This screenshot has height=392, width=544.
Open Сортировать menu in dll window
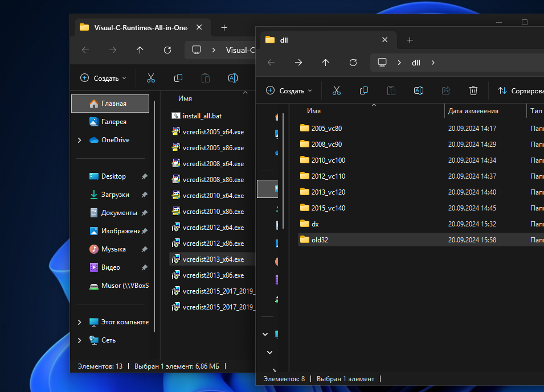521,91
